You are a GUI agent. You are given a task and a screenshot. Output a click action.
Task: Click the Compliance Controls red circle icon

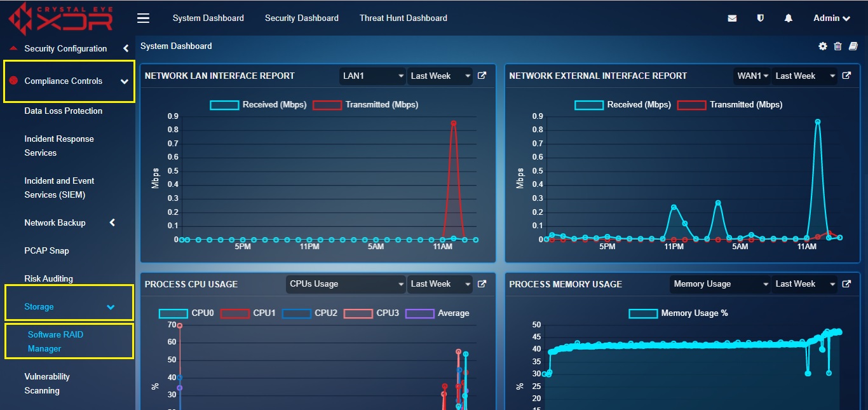coord(13,81)
